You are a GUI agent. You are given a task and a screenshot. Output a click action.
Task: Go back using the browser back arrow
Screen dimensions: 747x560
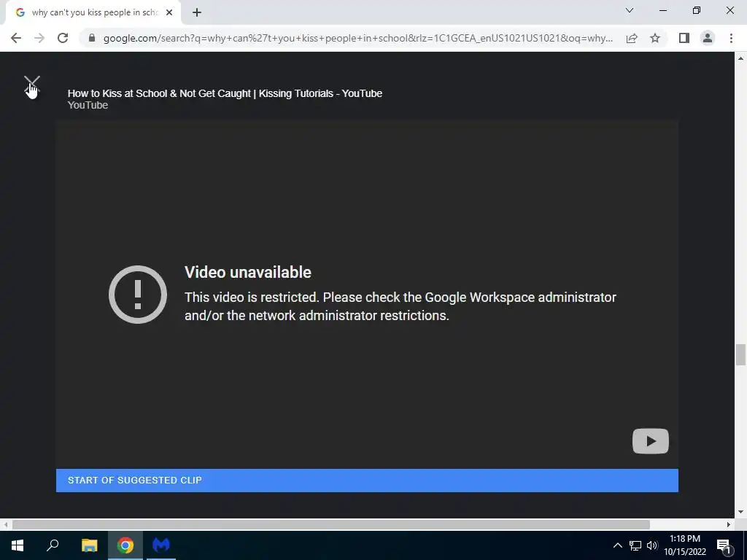16,38
